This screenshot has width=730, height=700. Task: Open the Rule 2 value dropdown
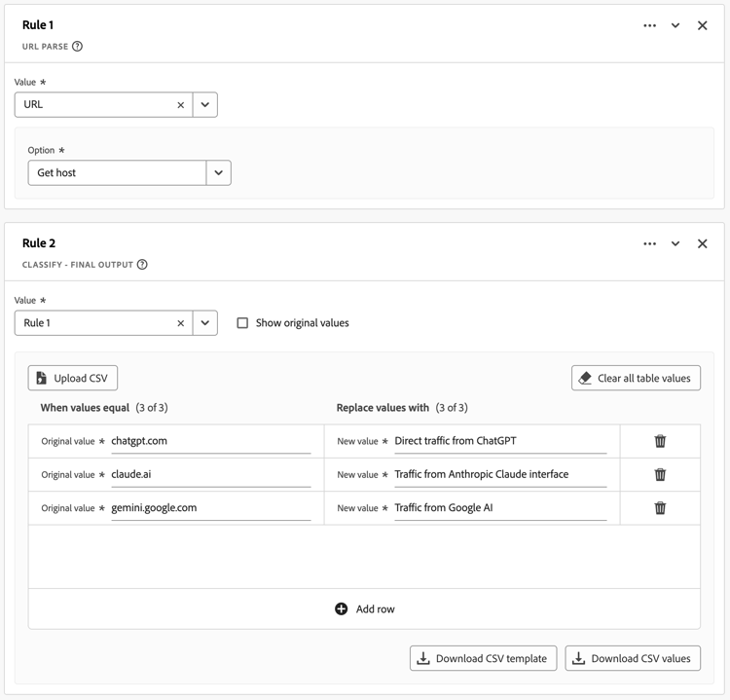204,323
